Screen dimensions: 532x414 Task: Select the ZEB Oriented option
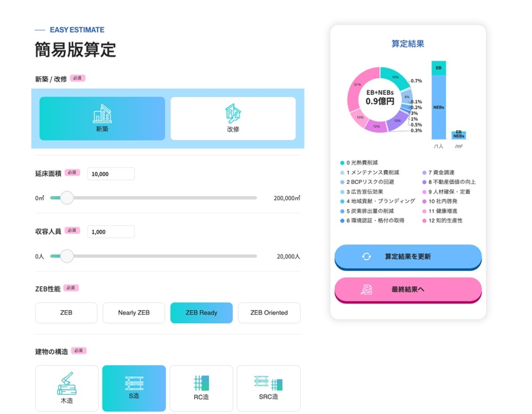pyautogui.click(x=269, y=312)
